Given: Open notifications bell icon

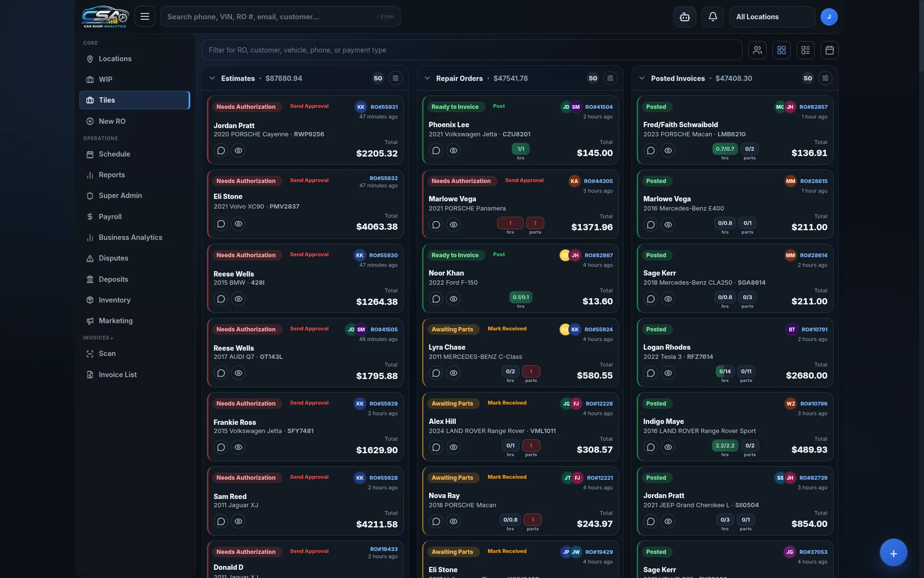Looking at the screenshot, I should click(713, 17).
